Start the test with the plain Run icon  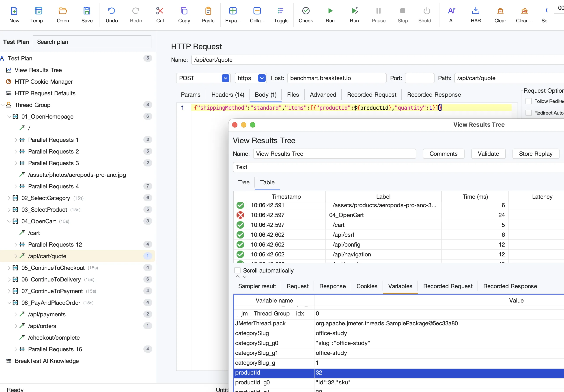point(330,11)
